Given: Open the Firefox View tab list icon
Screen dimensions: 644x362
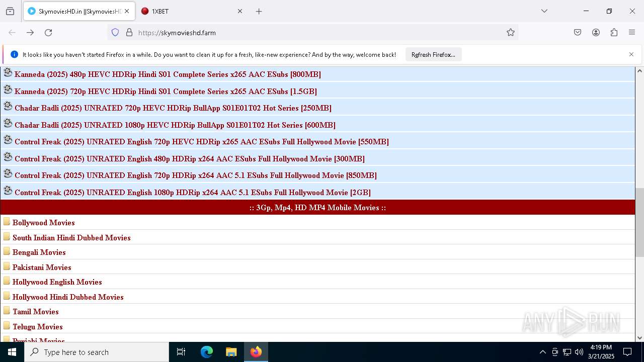Looking at the screenshot, I should tap(10, 11).
